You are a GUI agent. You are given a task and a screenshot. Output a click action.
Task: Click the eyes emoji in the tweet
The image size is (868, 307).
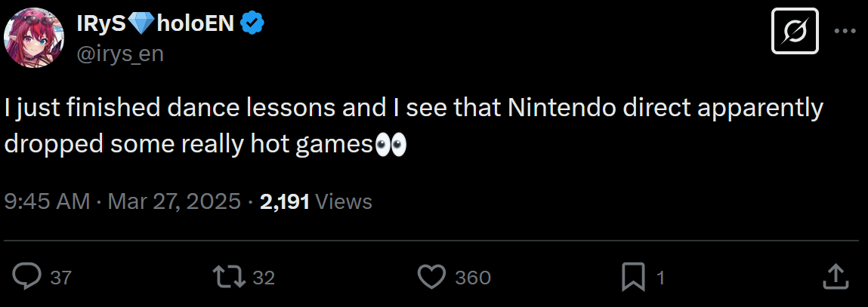(391, 144)
